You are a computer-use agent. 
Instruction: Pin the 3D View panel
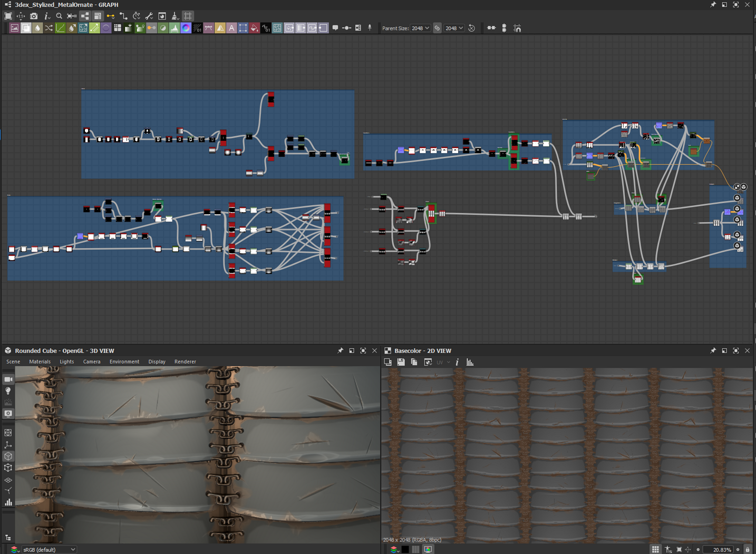[x=341, y=351]
